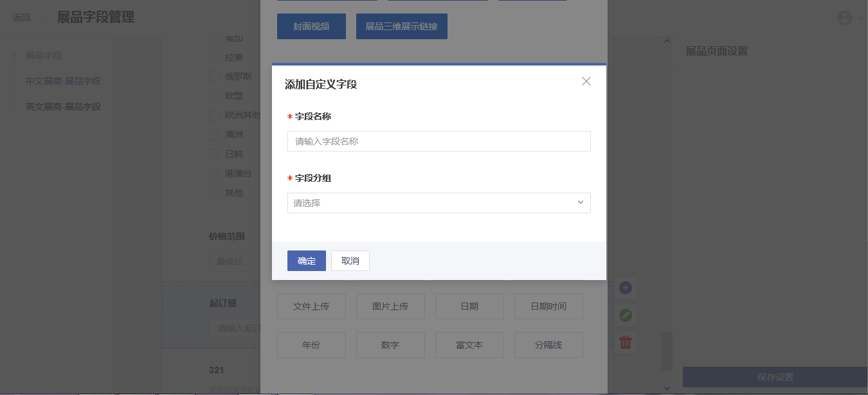This screenshot has width=868, height=395.
Task: Choose the 富文本 field type
Action: [469, 345]
